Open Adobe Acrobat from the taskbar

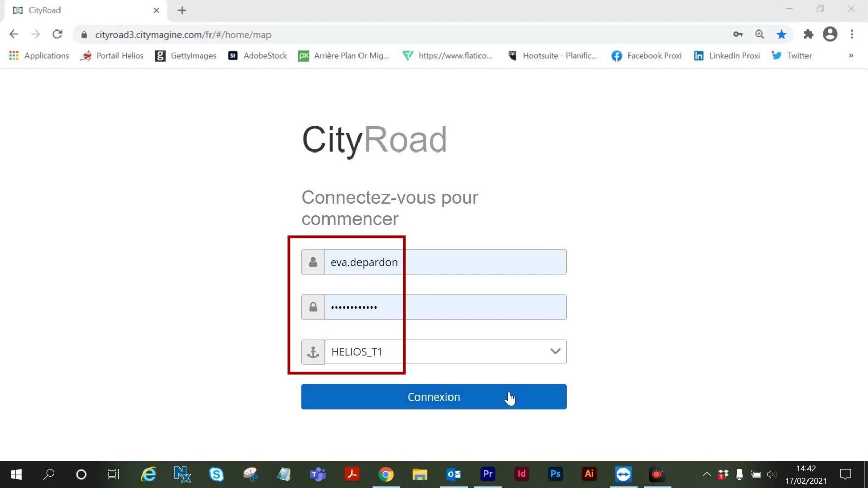(x=352, y=474)
